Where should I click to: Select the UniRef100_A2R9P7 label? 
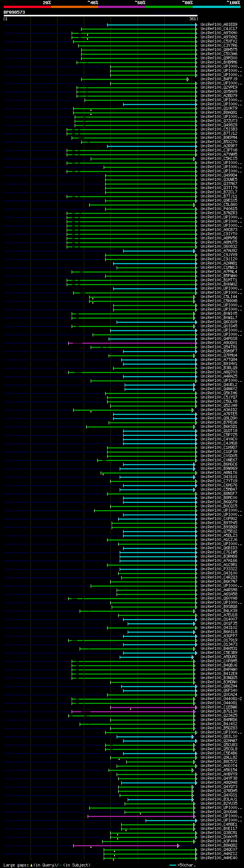click(219, 146)
